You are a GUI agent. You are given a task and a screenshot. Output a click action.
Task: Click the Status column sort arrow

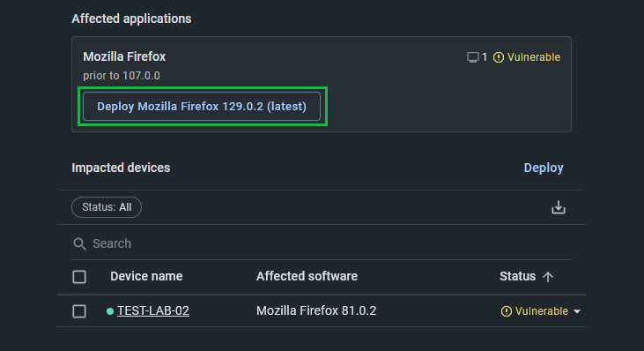tap(548, 277)
